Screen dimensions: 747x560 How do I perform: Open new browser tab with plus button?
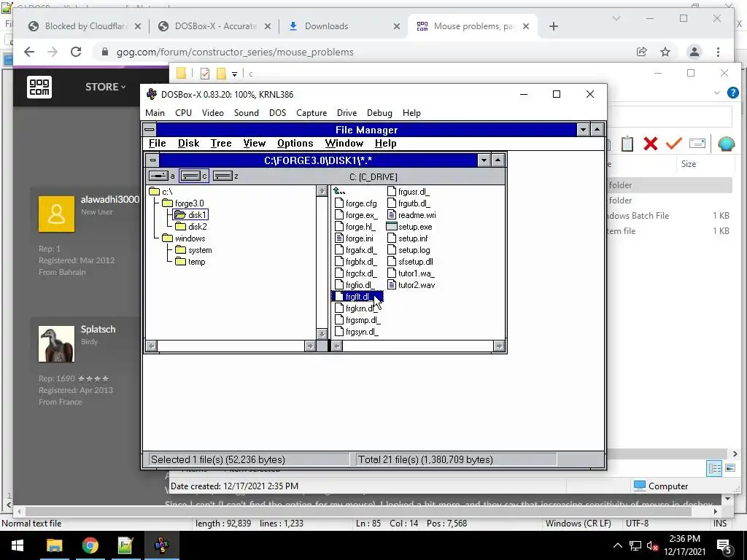tap(554, 26)
